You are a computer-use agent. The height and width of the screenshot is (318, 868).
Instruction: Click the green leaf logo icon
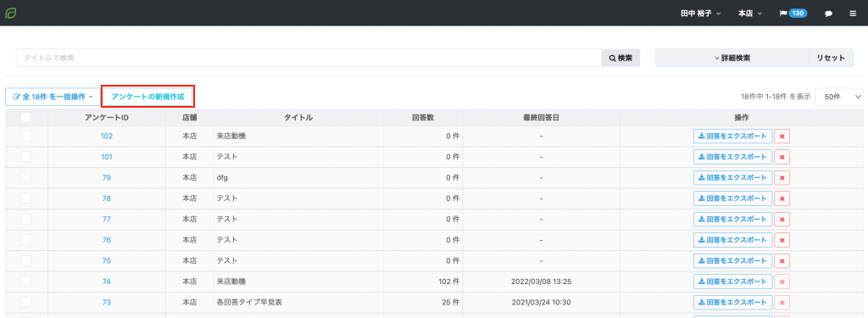[10, 13]
